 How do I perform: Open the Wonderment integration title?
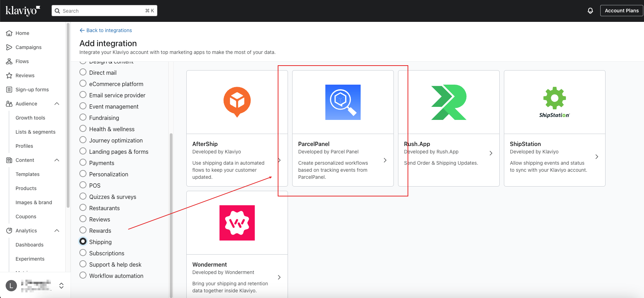click(x=210, y=264)
